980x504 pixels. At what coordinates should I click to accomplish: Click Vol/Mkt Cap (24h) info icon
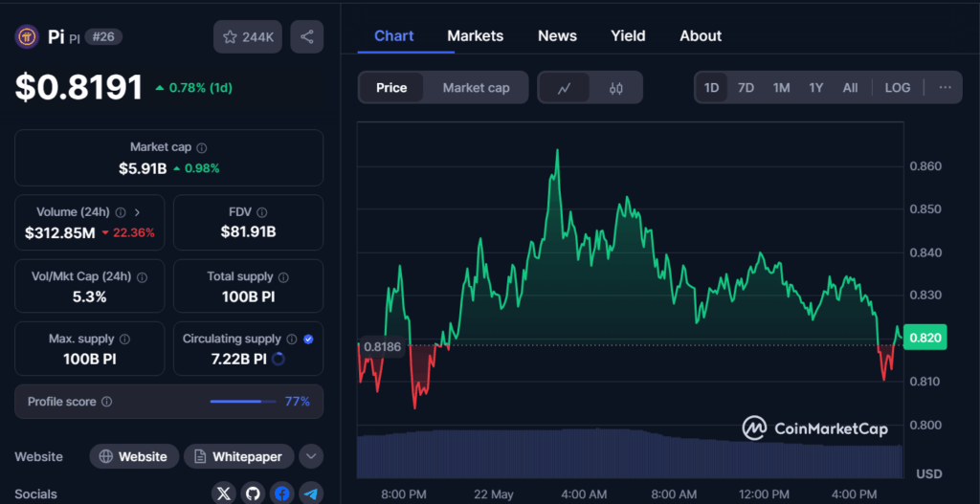[x=142, y=276]
